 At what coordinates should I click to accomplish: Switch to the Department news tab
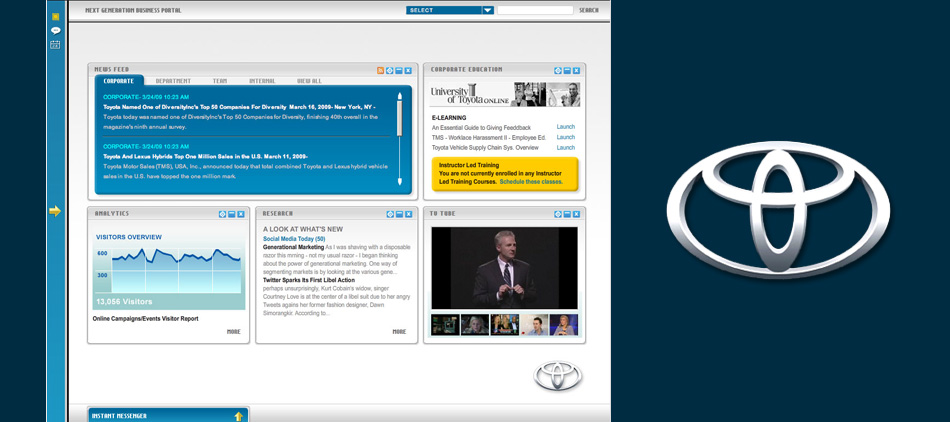coord(173,81)
